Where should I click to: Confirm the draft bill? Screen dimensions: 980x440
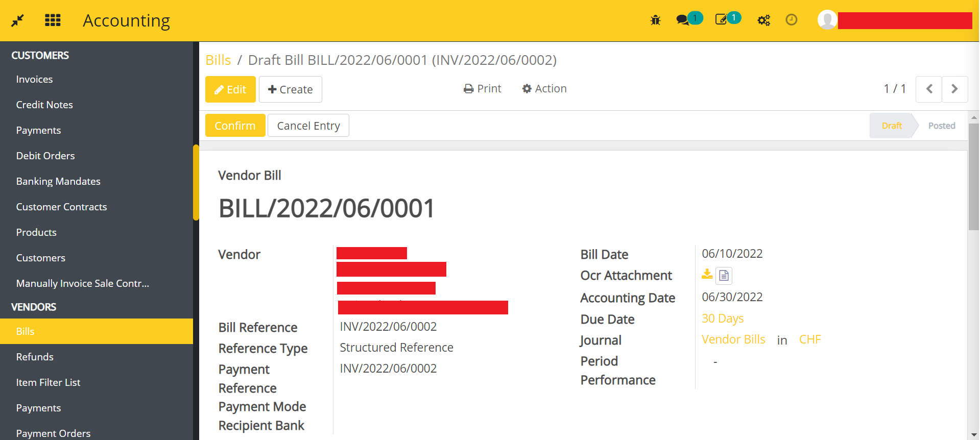click(235, 126)
